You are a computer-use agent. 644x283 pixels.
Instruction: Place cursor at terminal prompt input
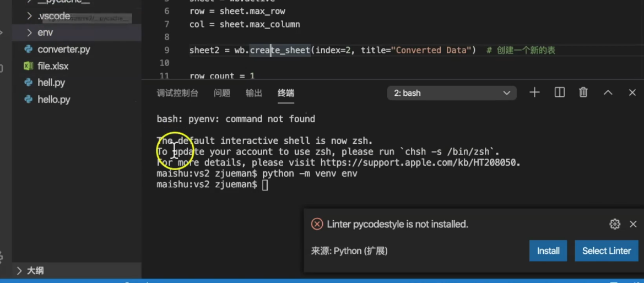[265, 185]
